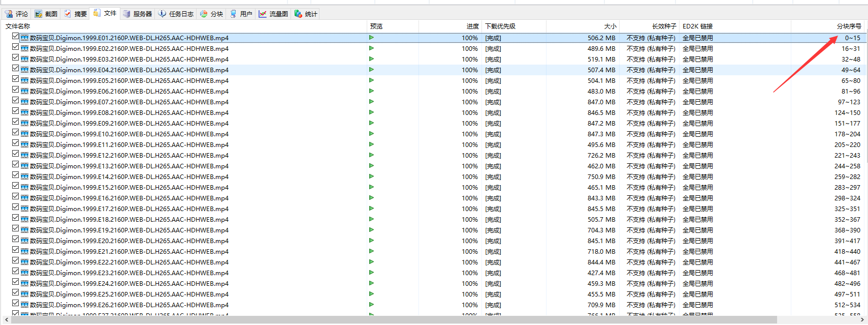Click the 分块序号 column header
The height and width of the screenshot is (325, 868).
tap(849, 26)
